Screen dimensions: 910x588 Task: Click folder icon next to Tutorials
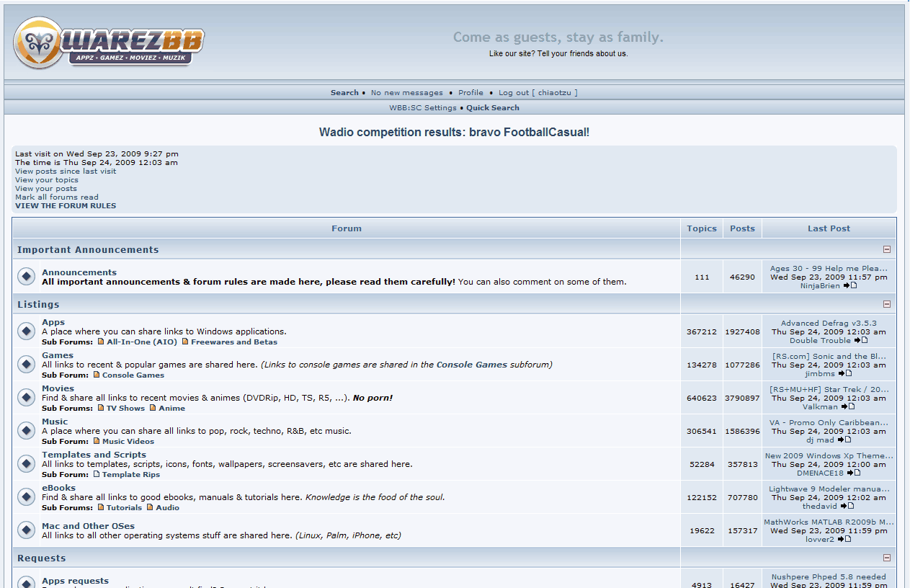click(101, 507)
